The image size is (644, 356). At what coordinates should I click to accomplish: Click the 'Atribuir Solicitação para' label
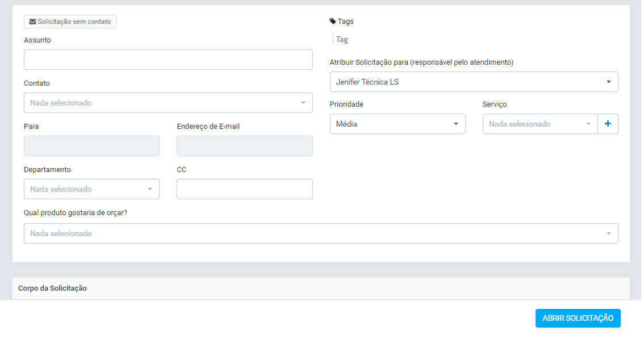click(421, 62)
